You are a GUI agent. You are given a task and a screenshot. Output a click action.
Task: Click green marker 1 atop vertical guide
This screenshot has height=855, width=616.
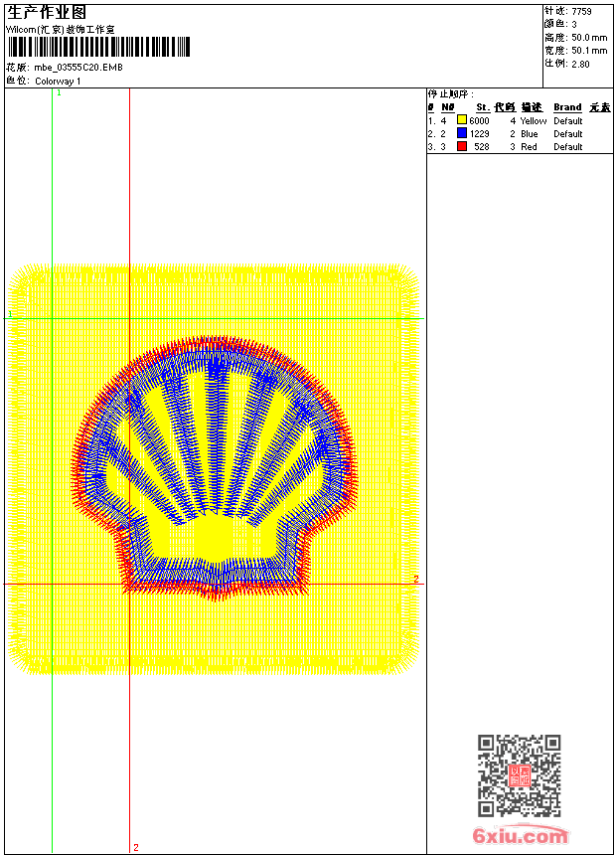[x=59, y=93]
